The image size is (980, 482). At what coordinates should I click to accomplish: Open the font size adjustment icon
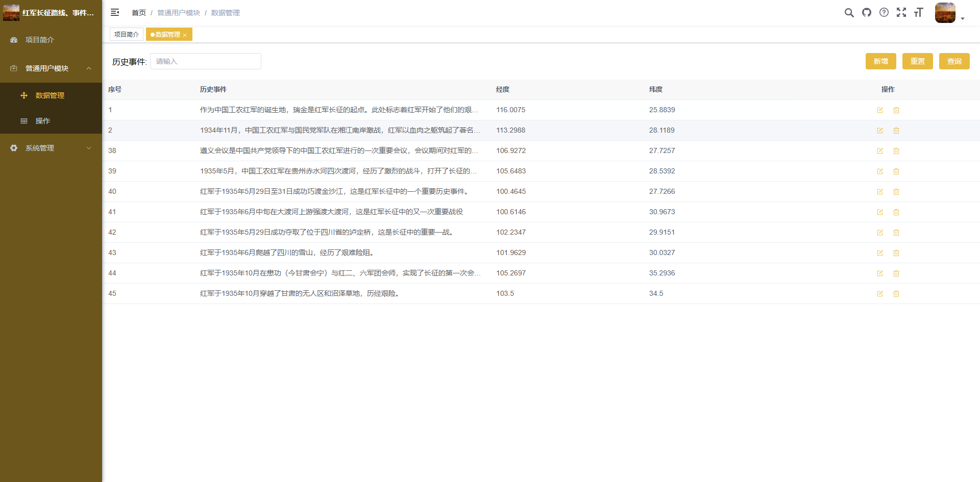[918, 13]
